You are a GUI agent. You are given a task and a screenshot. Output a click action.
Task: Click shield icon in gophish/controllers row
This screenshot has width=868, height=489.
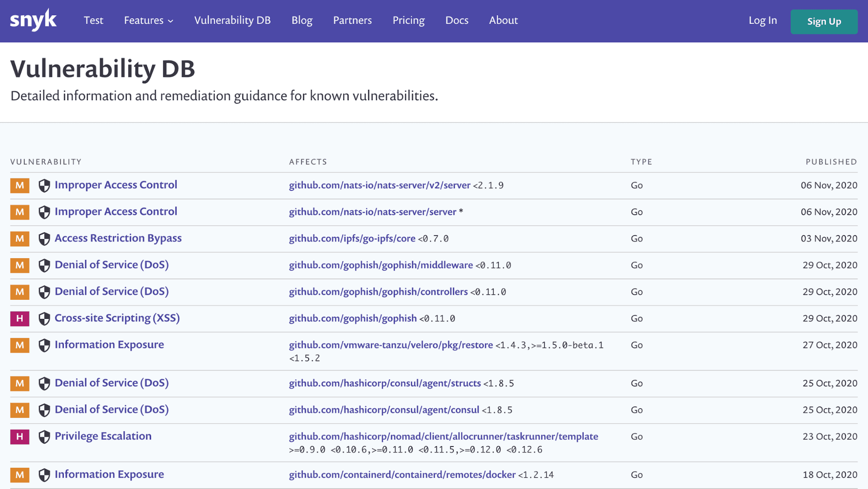(44, 292)
